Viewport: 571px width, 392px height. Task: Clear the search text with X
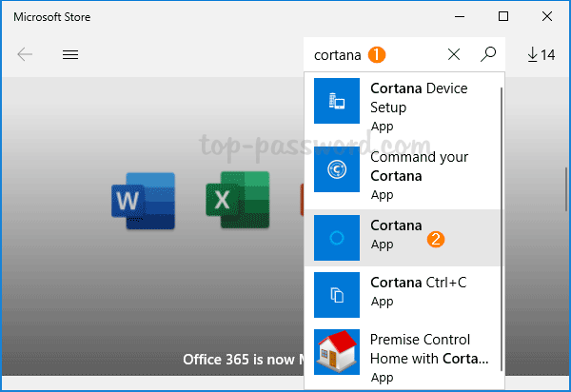(454, 54)
